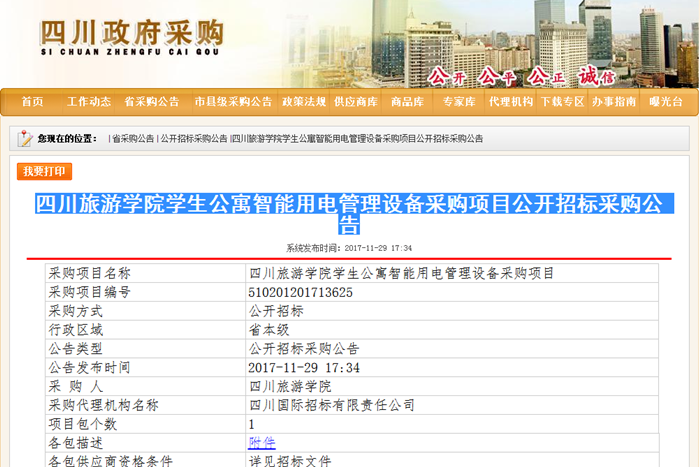Click the 采购项目编号 label cell
This screenshot has height=467, width=700.
(145, 292)
